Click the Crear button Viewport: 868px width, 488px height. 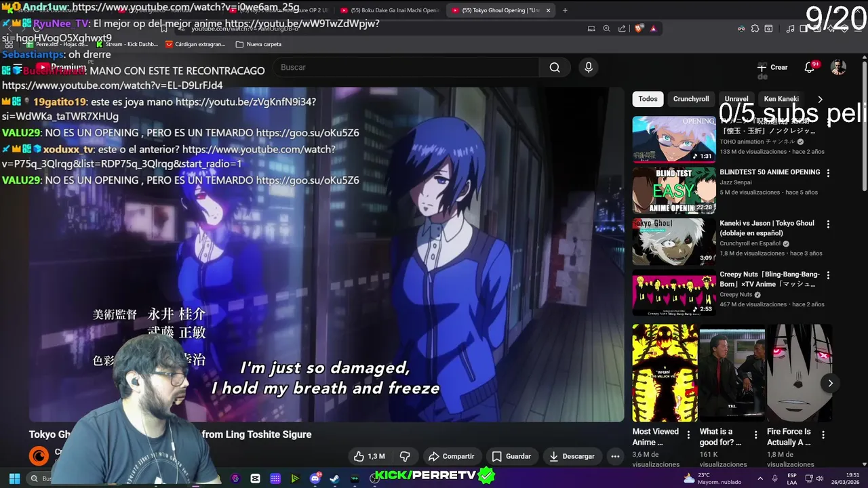772,67
